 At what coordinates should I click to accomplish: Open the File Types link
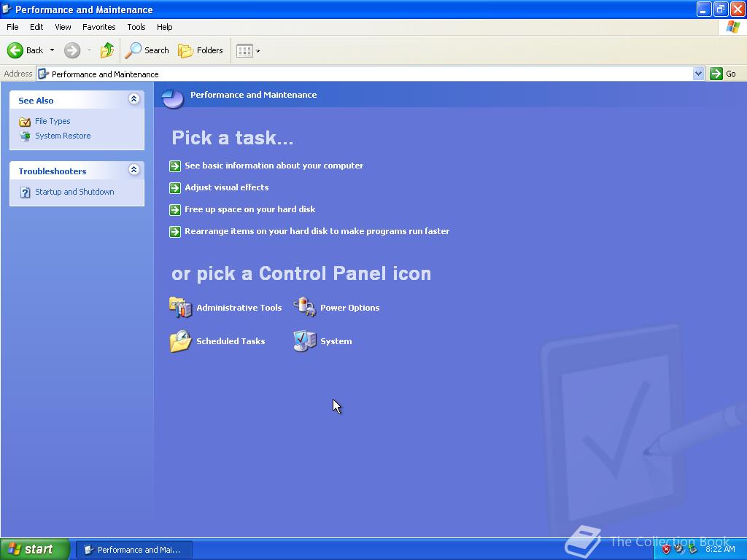tap(53, 121)
